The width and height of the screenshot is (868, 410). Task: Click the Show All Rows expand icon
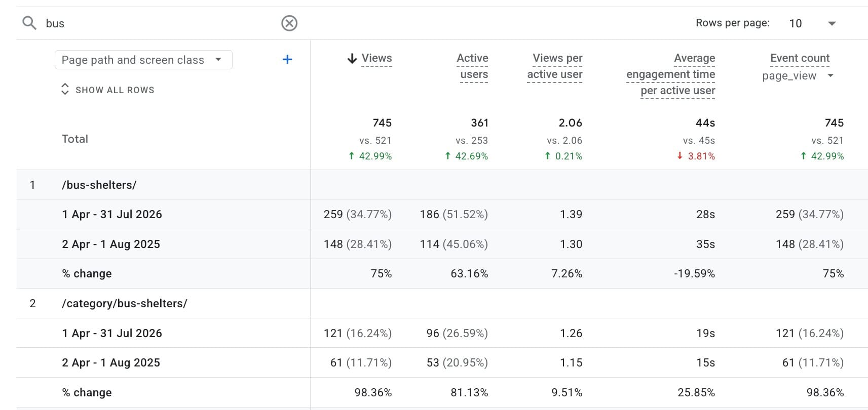point(65,89)
